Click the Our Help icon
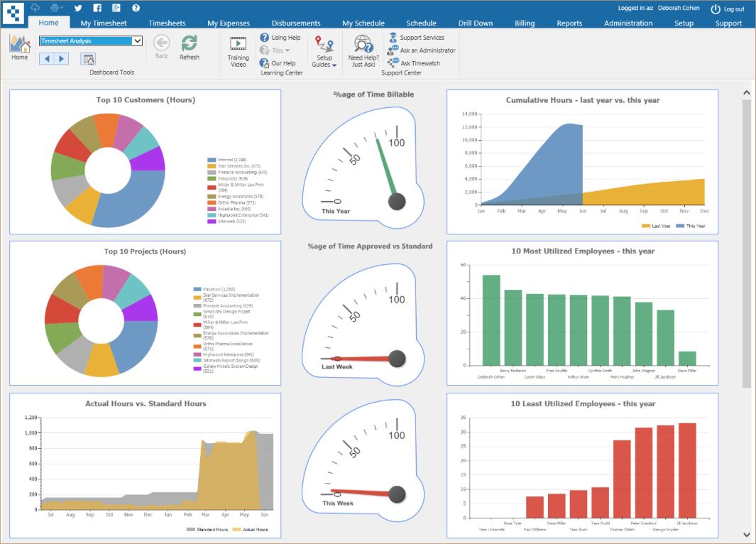Screen dimensions: 756x544 (x=264, y=63)
